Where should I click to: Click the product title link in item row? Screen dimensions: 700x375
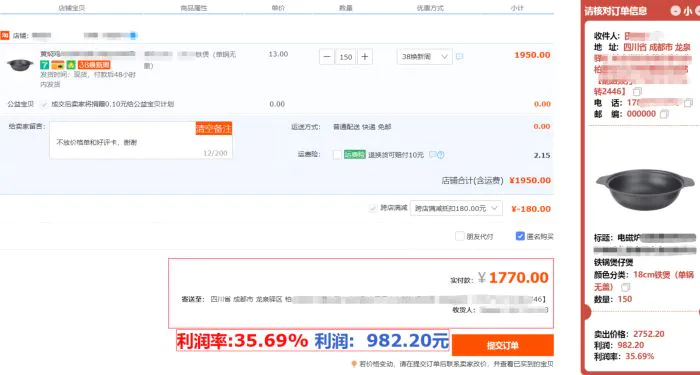(x=88, y=54)
